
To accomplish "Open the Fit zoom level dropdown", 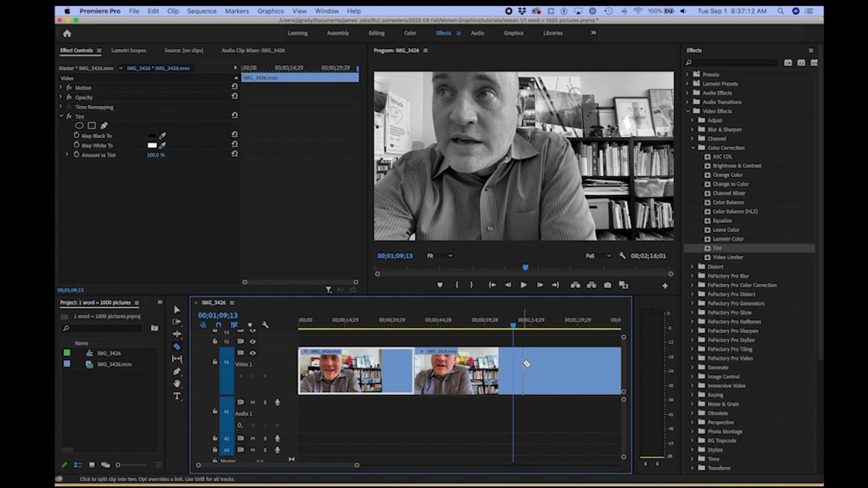I will (439, 256).
